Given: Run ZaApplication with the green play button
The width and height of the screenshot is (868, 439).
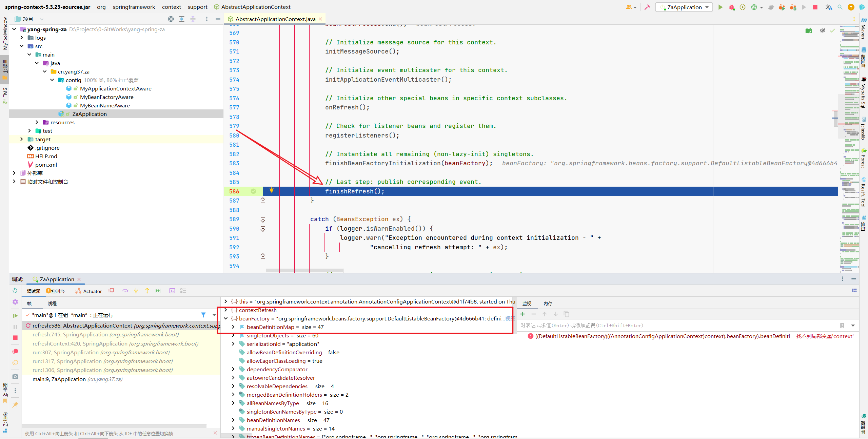Looking at the screenshot, I should pyautogui.click(x=721, y=7).
